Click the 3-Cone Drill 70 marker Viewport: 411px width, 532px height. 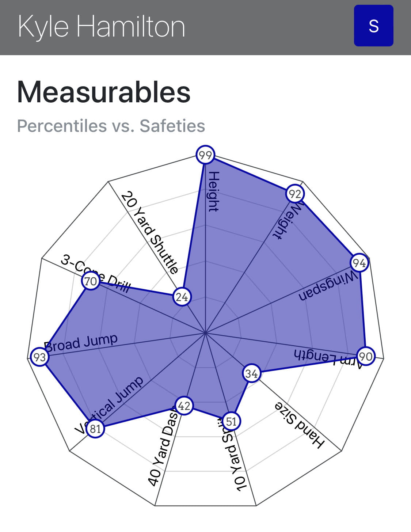(91, 281)
